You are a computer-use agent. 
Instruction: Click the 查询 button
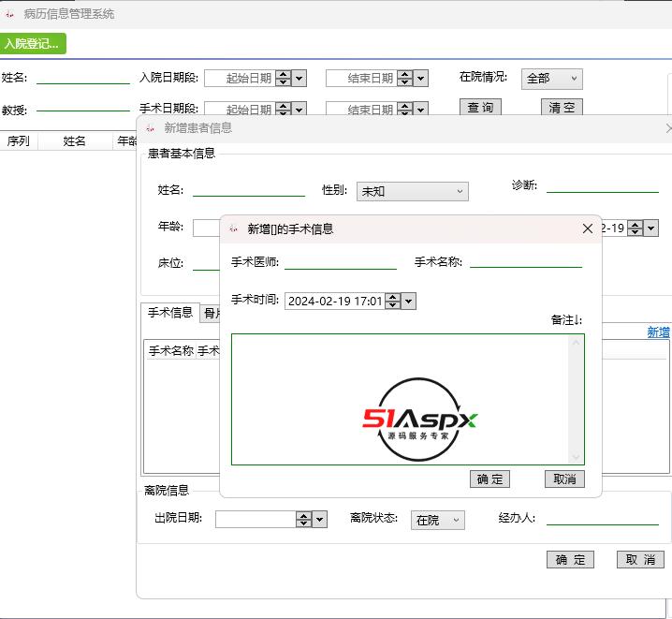point(480,107)
